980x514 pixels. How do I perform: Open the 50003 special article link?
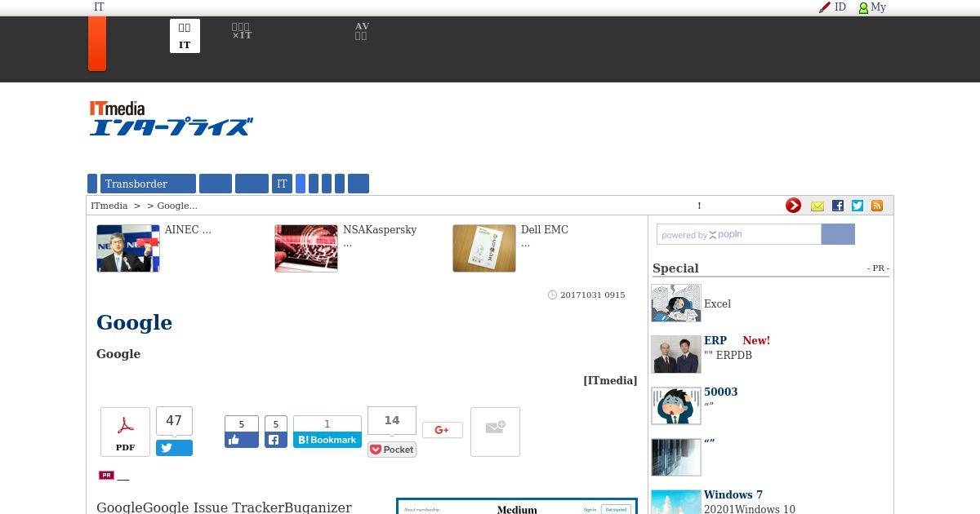pos(721,392)
